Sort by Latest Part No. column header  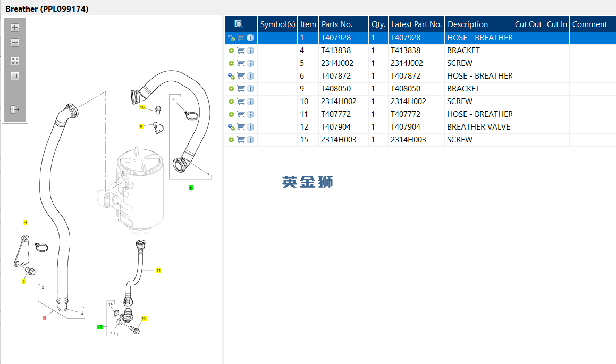(417, 24)
